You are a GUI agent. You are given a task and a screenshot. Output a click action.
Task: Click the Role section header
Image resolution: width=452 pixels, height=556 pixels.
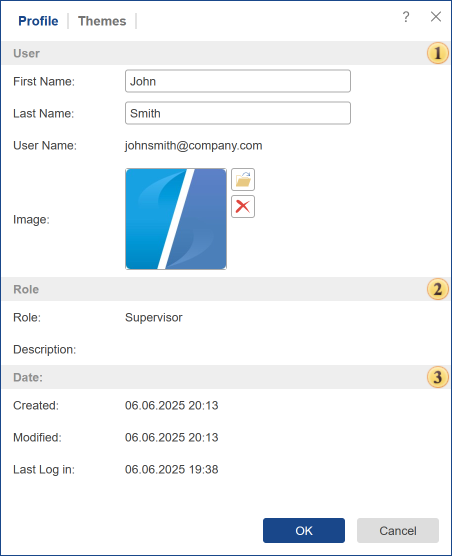point(226,289)
